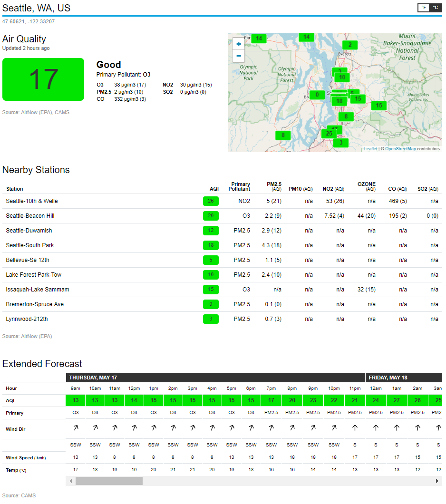Viewport: 446px width, 504px height.
Task: Open the AQI 15 marker east of Seattle
Action: tap(378, 106)
